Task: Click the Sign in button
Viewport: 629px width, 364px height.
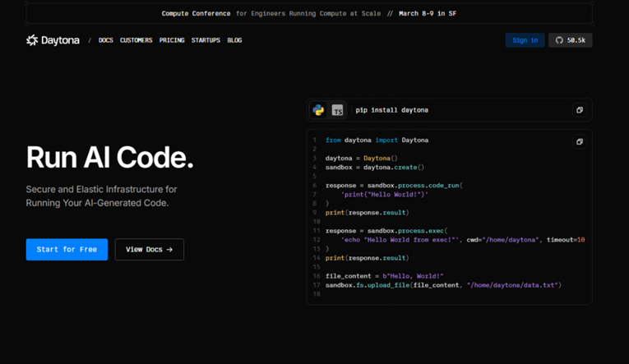Action: click(x=525, y=40)
